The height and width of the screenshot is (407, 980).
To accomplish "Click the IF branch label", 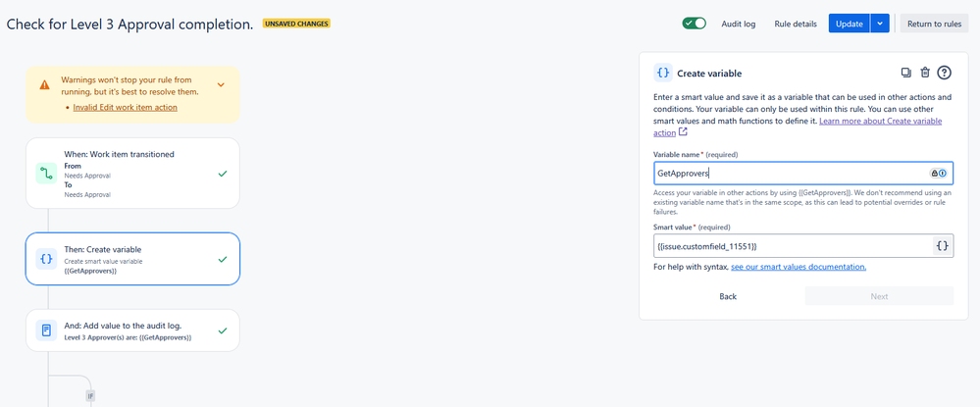I will coord(90,396).
